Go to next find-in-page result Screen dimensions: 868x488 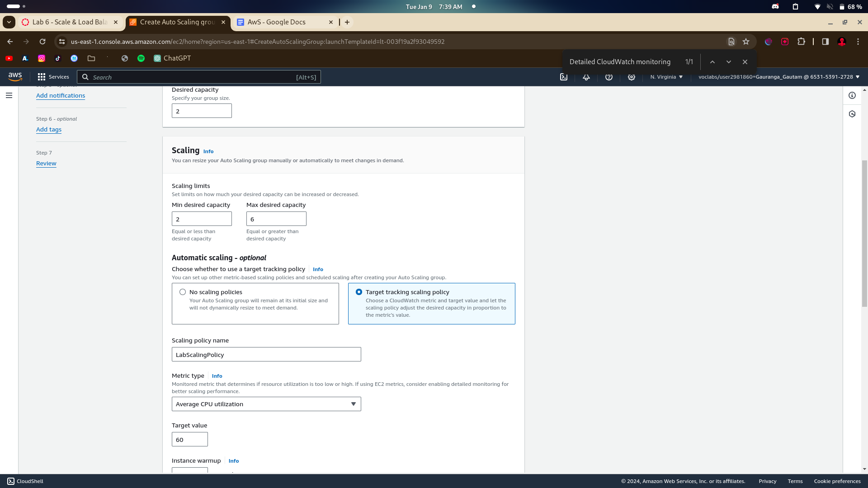pos(728,62)
